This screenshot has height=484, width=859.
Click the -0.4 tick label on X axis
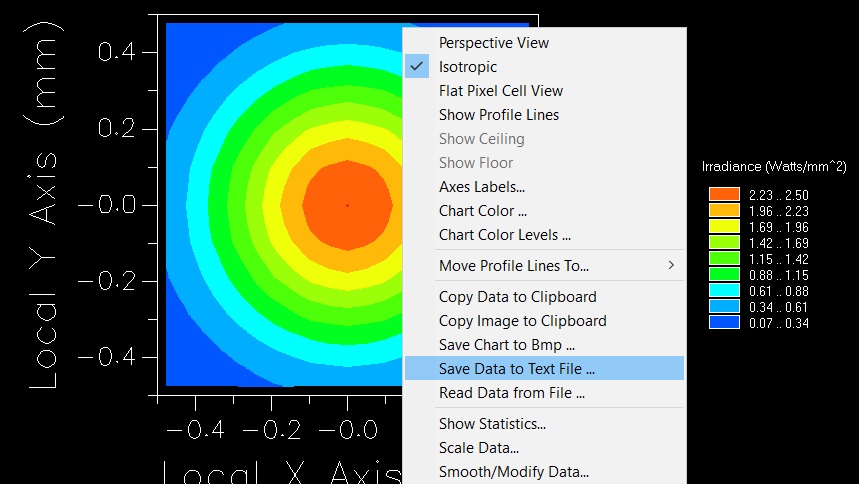tap(196, 430)
